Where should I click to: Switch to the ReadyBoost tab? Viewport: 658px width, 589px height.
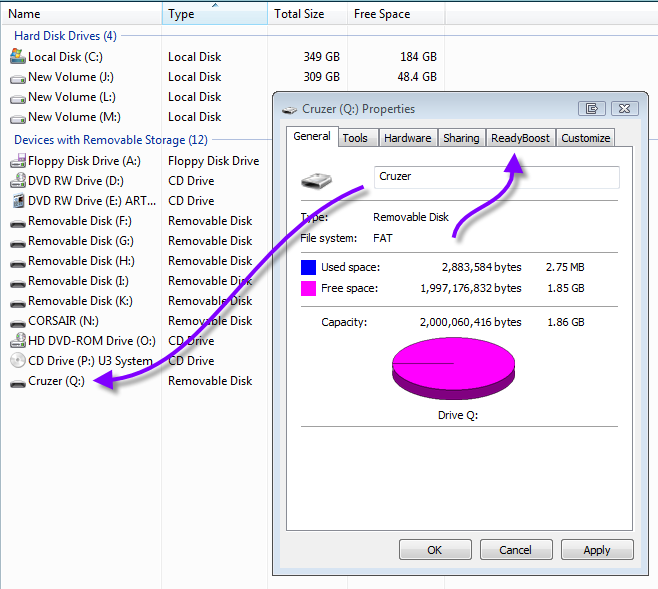[x=520, y=138]
